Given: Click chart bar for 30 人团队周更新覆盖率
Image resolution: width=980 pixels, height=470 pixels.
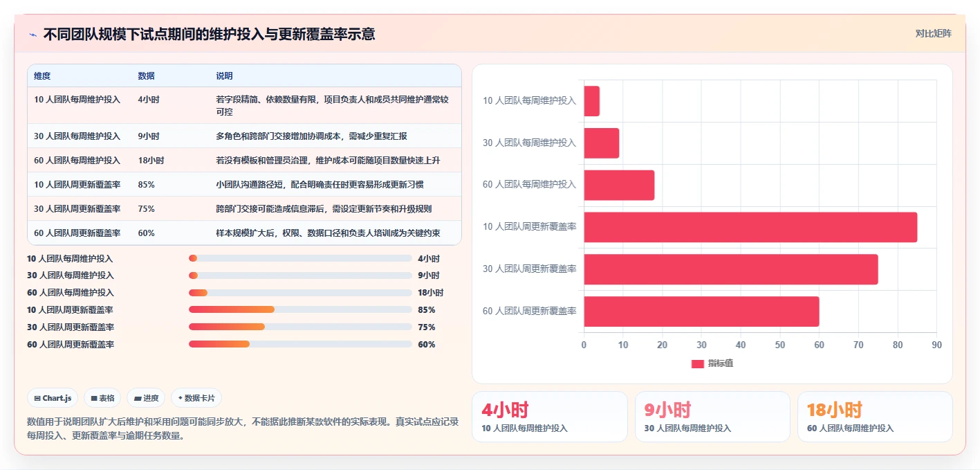Looking at the screenshot, I should 731,269.
